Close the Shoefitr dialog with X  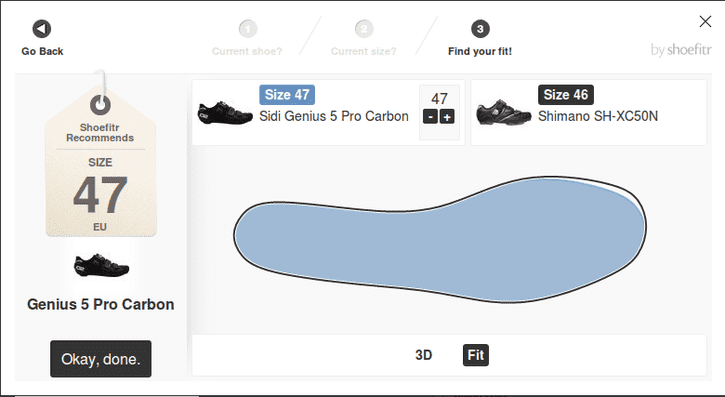[705, 21]
